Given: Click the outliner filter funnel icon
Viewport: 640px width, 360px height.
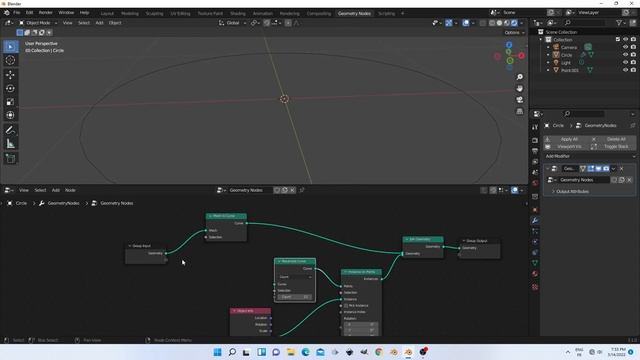Looking at the screenshot, I should (x=619, y=23).
